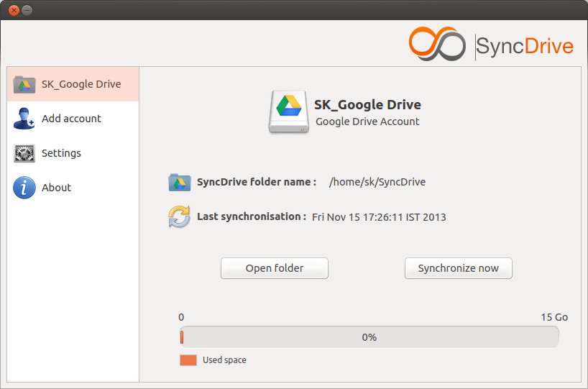Click the last synchronisation date text
The width and height of the screenshot is (588, 389).
pos(379,217)
